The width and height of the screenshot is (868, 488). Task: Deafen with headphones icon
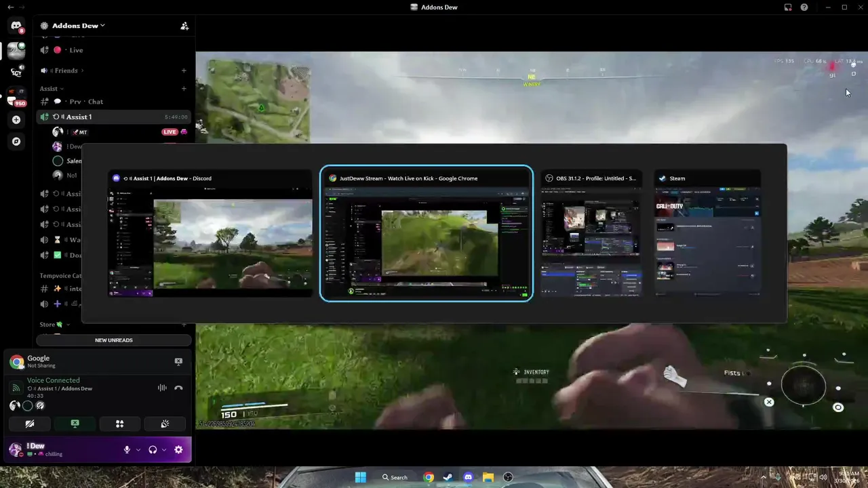(x=153, y=449)
